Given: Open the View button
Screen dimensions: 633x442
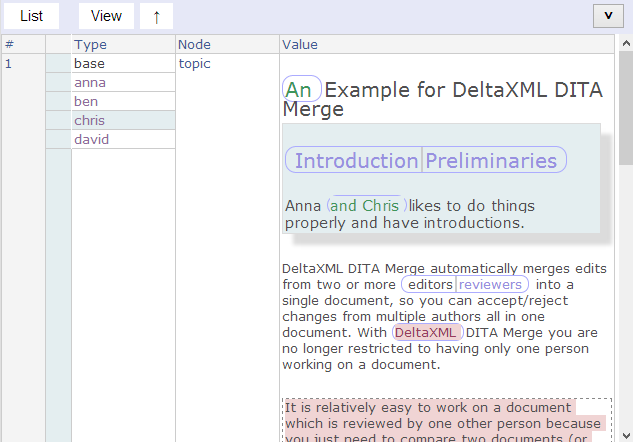Looking at the screenshot, I should coord(106,16).
